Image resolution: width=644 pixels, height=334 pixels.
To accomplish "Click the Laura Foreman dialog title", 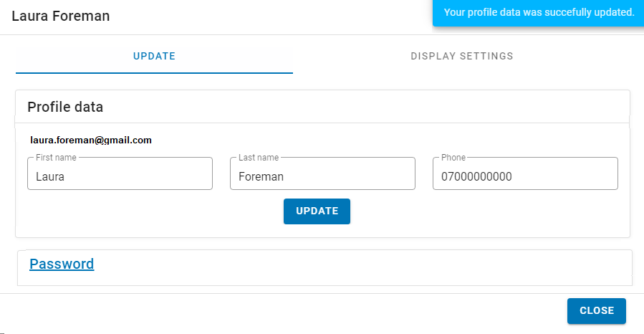I will click(61, 16).
